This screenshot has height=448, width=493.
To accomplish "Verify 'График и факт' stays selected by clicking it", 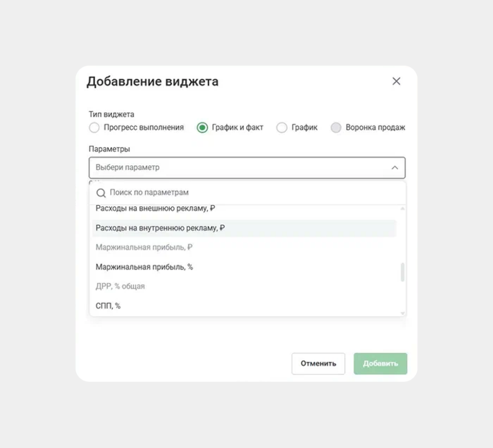I will click(202, 127).
